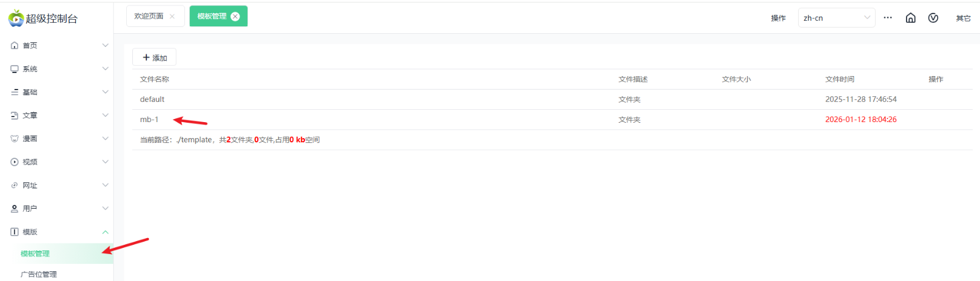
Task: Collapse the 模版 sidebar section
Action: (x=105, y=232)
